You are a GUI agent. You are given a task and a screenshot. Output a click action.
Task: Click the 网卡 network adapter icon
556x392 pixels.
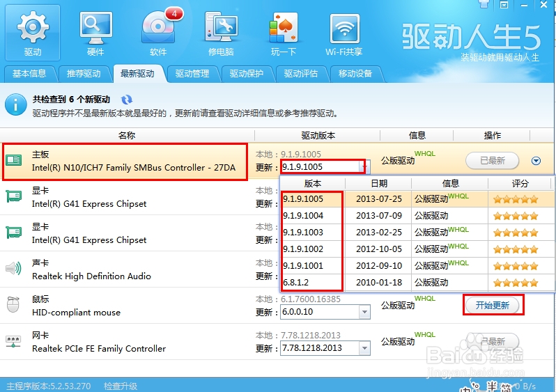13,341
